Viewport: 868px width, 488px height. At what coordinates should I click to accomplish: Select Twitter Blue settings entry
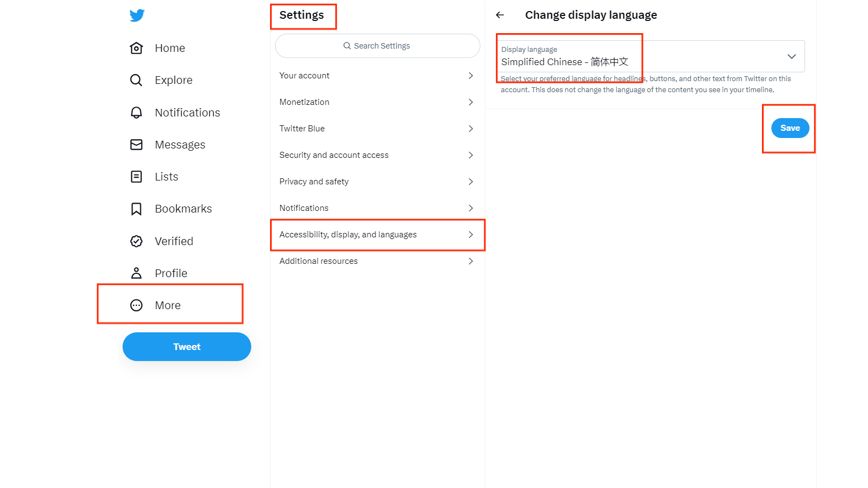tap(378, 129)
